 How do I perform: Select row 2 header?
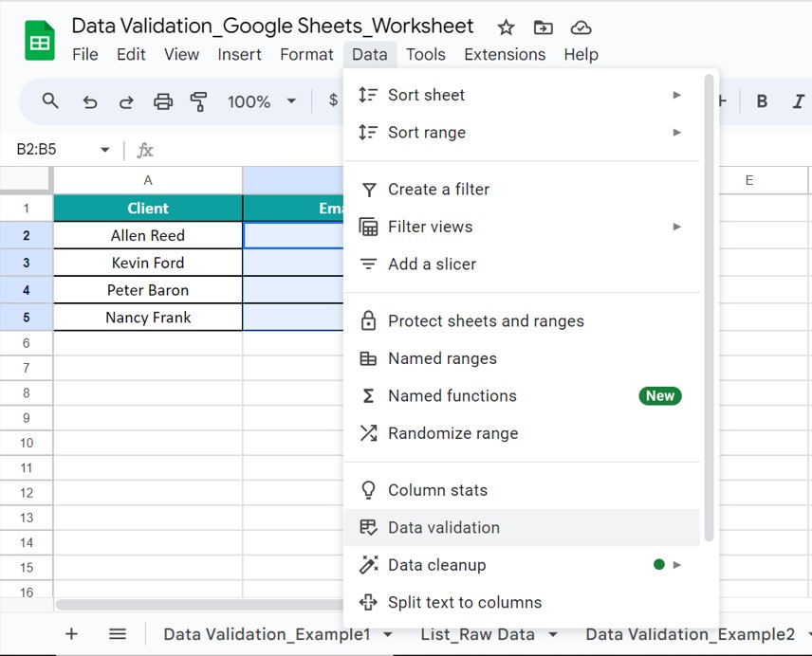pos(26,235)
